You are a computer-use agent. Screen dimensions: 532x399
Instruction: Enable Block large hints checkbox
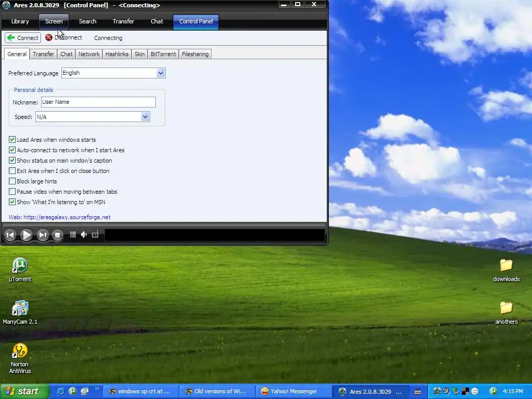click(12, 181)
